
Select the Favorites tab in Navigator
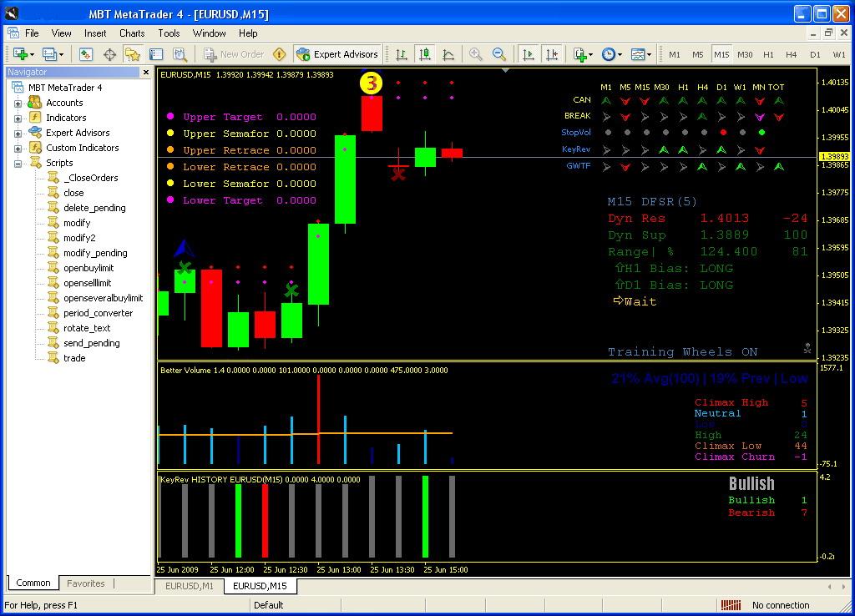coord(86,583)
